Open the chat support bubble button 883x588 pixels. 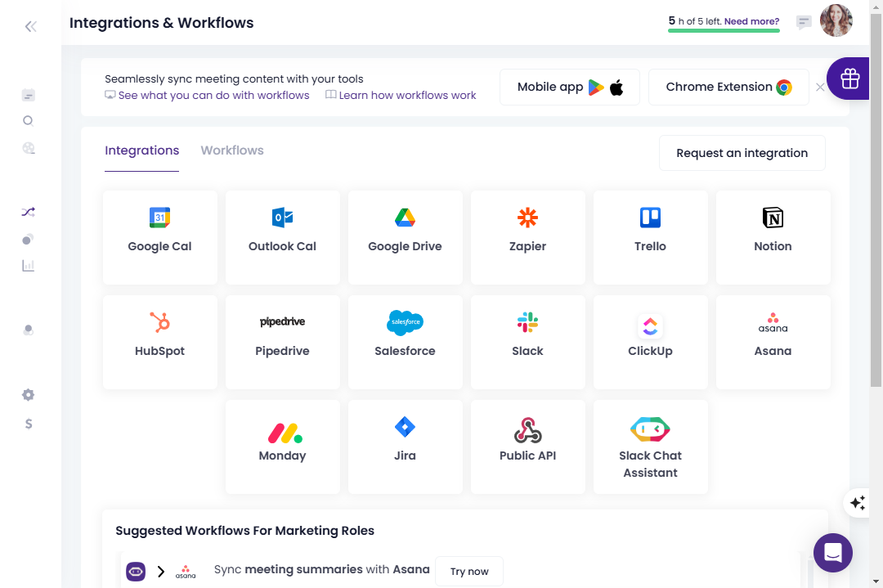pos(833,553)
